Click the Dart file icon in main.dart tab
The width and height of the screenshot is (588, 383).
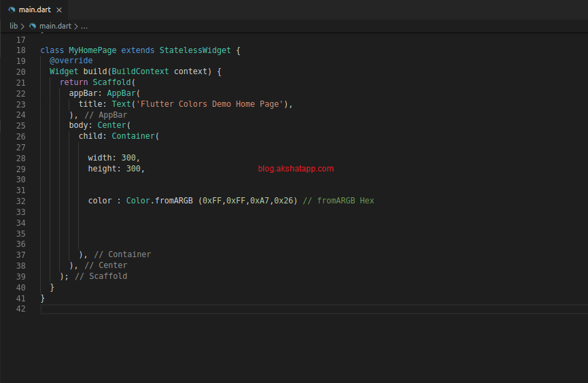point(12,10)
